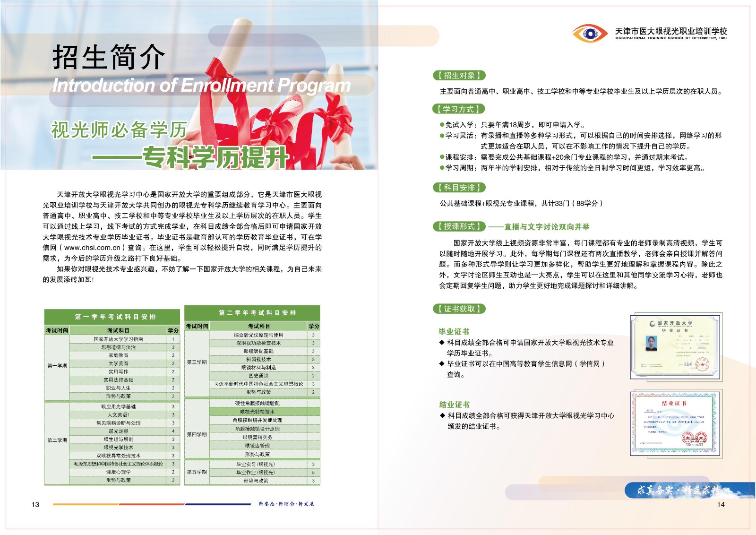Click the 第三学期 cell
The image size is (756, 535).
197,362
